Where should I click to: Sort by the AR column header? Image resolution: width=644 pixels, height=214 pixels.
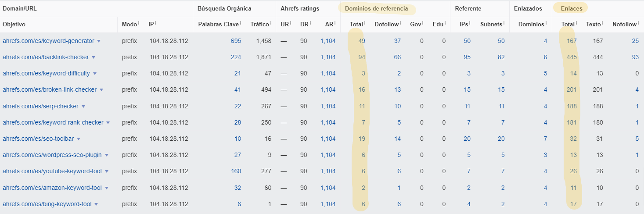(329, 25)
